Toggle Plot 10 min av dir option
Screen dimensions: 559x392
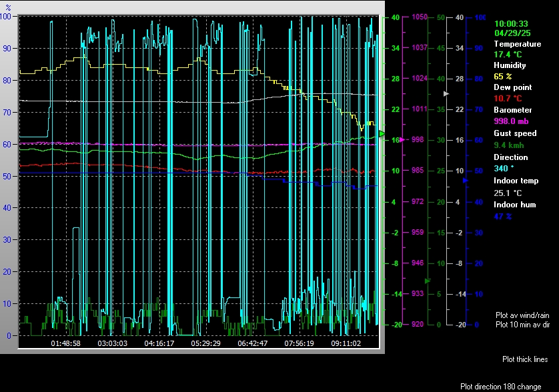click(522, 325)
